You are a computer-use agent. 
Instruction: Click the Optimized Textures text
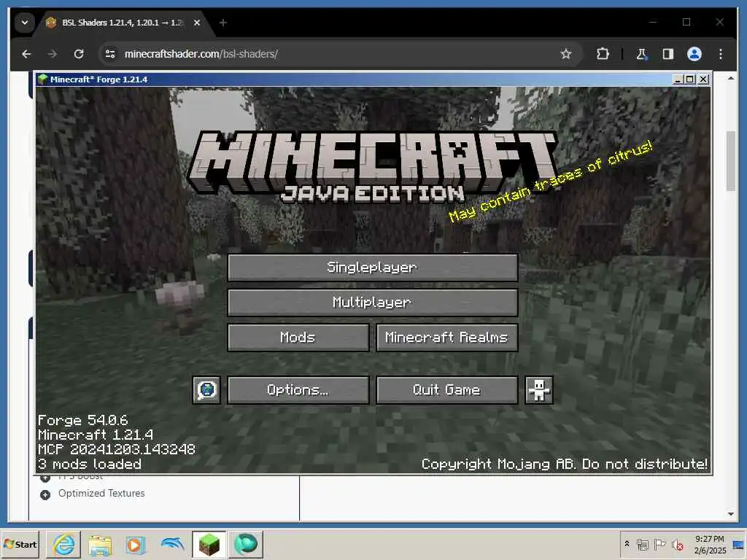(101, 494)
